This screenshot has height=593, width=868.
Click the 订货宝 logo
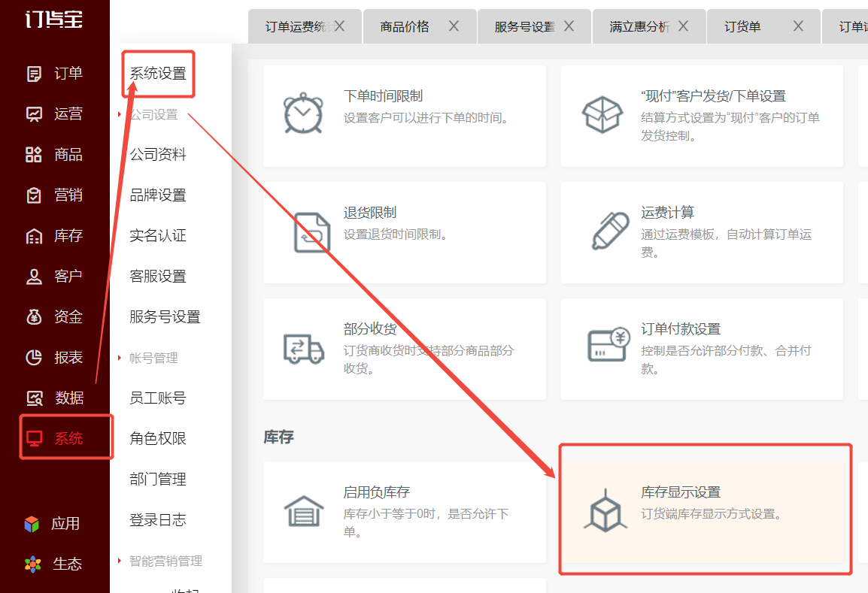coord(53,20)
